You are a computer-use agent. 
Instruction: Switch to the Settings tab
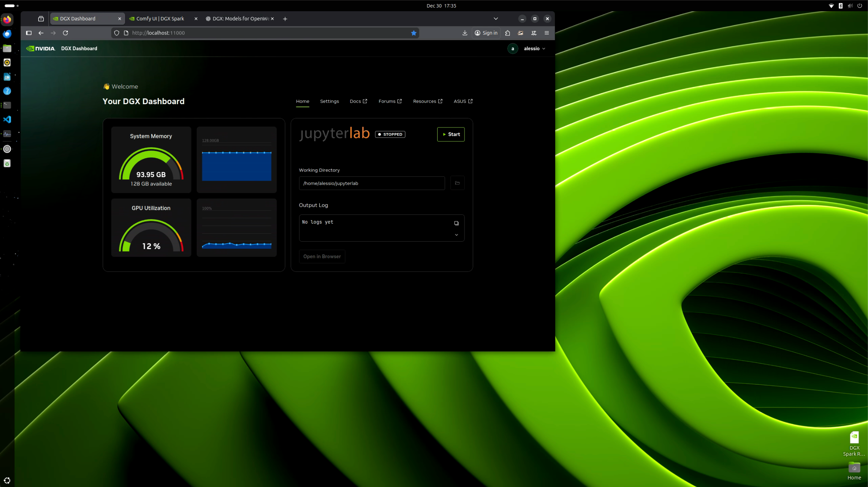329,101
